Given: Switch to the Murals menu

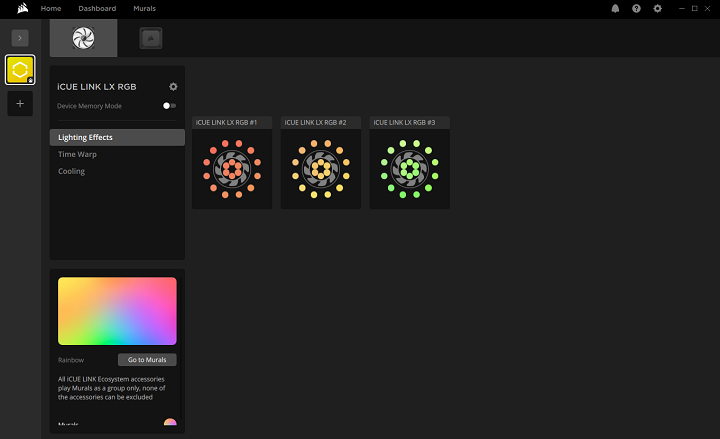Looking at the screenshot, I should (144, 8).
